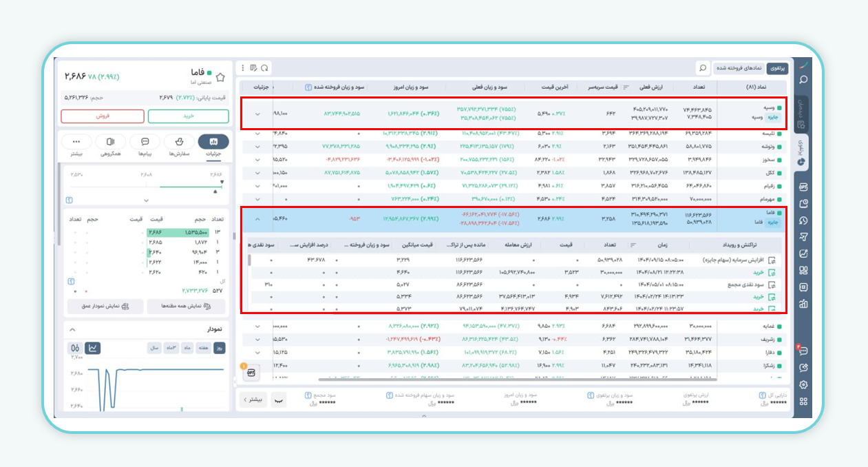This screenshot has height=467, width=868.
Task: Open the سفارش‌ها tab in symbol panel
Action: [x=179, y=145]
